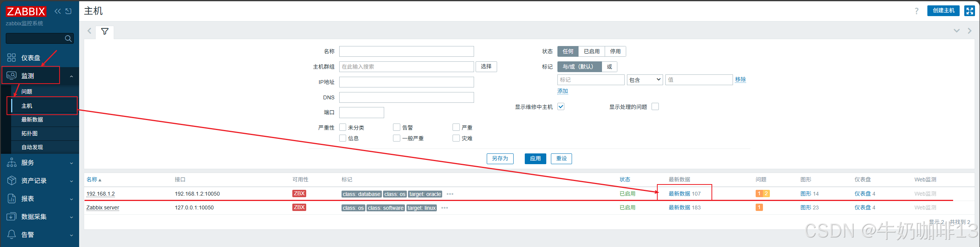The height and width of the screenshot is (247, 980).
Task: Check the 信息 severity checkbox
Action: coord(343,138)
